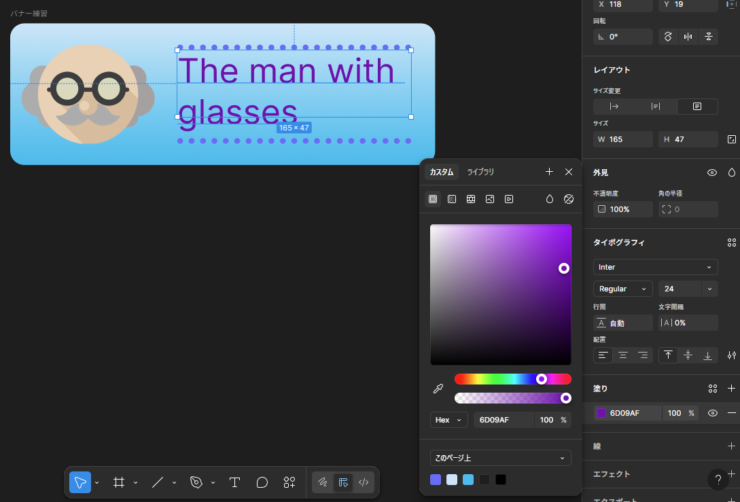This screenshot has width=740, height=502.
Task: Open the Inter font family dropdown
Action: pos(655,267)
